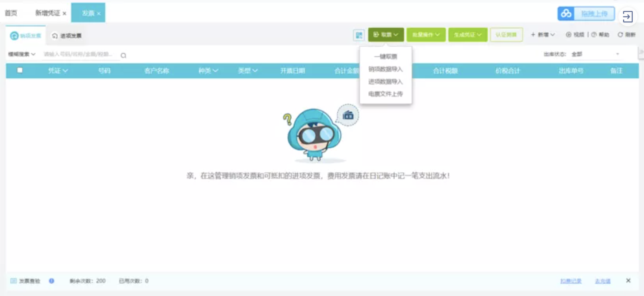Click the 出库单号 column header
This screenshot has width=644, height=296.
click(x=571, y=71)
